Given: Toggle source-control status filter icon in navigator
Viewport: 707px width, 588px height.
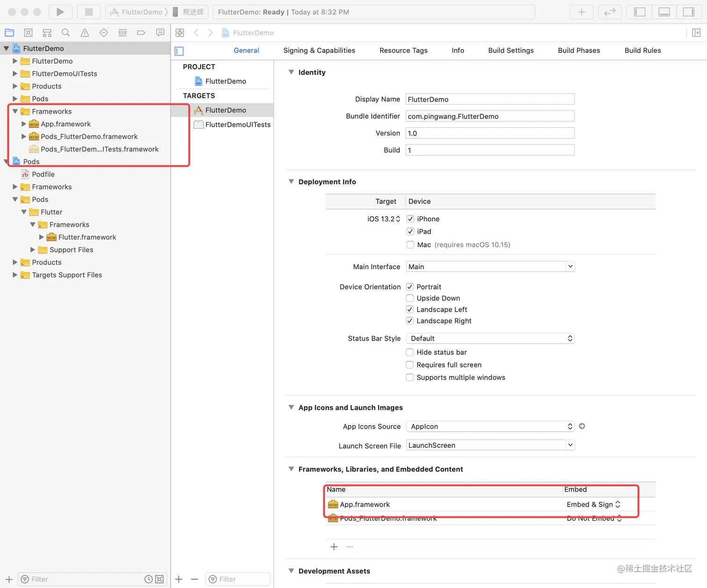Looking at the screenshot, I should 159,579.
